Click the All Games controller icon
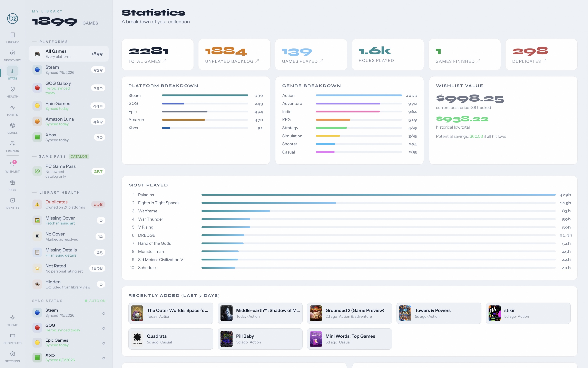588x368 pixels. [37, 54]
